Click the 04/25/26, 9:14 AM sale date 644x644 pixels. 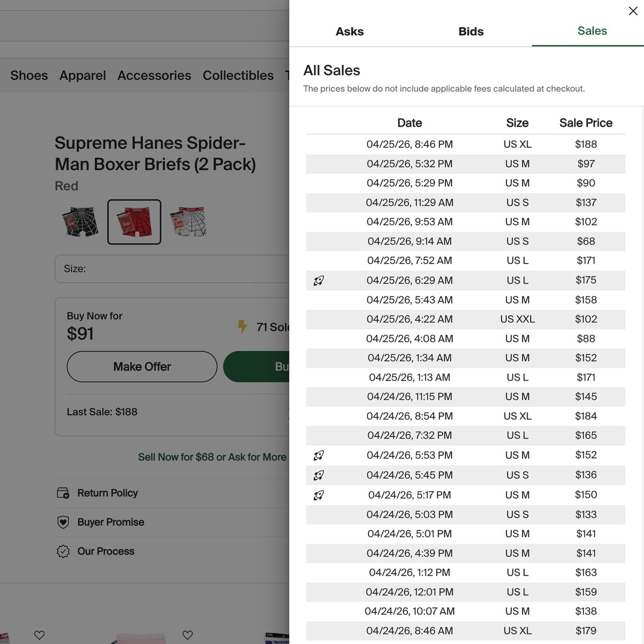click(x=409, y=241)
